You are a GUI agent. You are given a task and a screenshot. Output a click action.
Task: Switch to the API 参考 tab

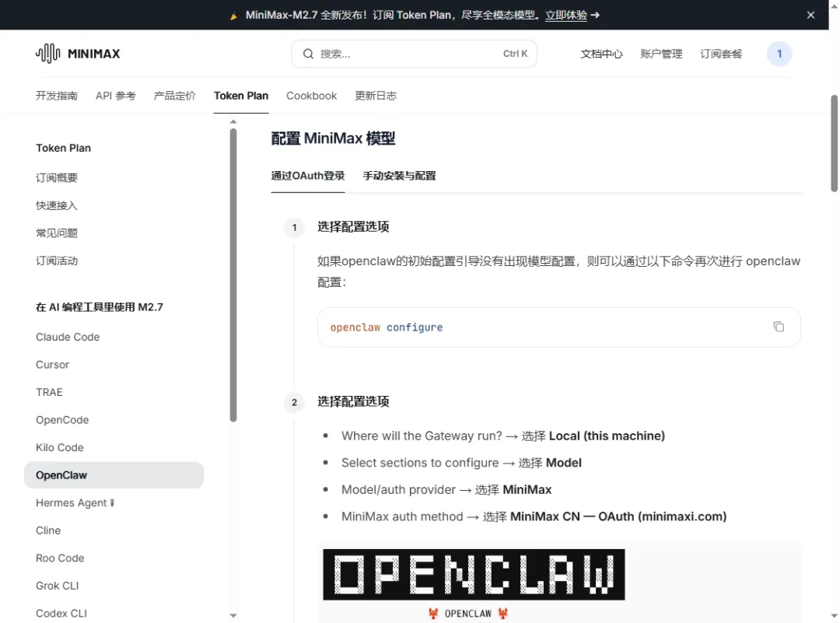pyautogui.click(x=116, y=96)
